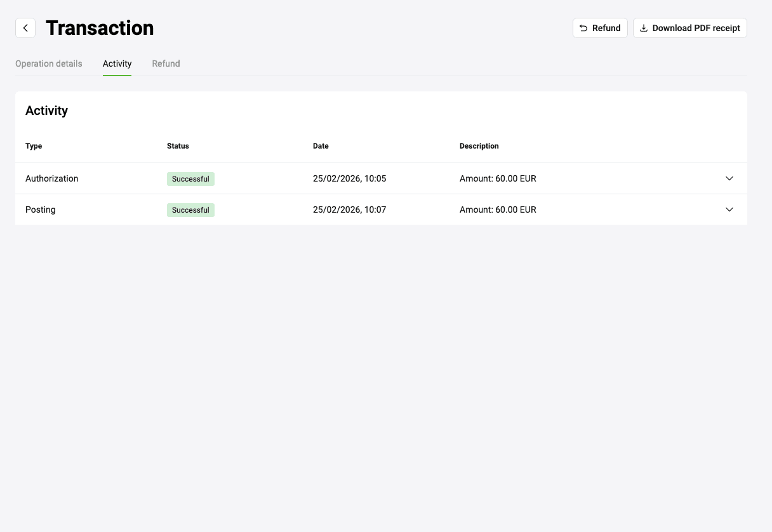
Task: Select the Authorization type cell
Action: pyautogui.click(x=52, y=178)
